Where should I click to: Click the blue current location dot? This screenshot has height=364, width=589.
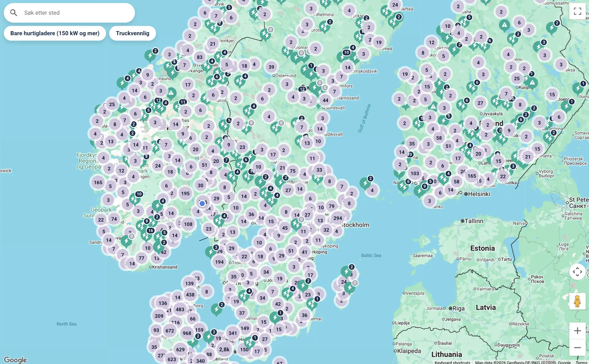(202, 203)
